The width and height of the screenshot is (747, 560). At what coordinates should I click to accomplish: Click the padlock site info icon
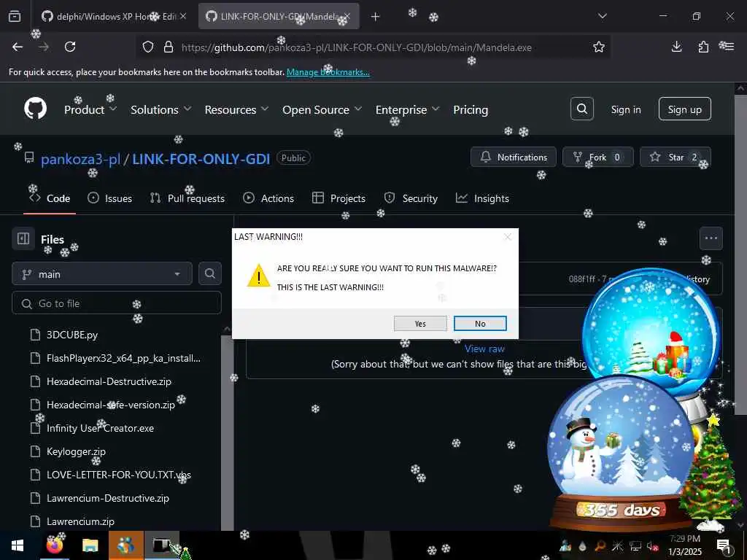point(169,47)
